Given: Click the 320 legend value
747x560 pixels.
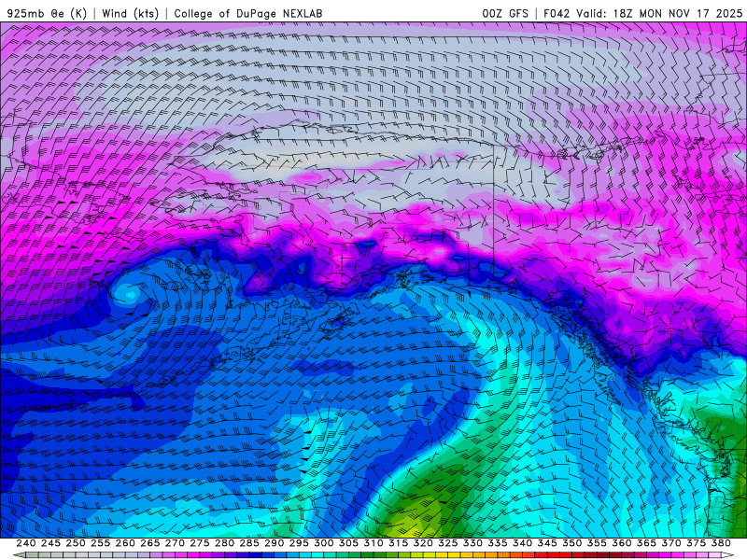Looking at the screenshot, I should pos(423,543).
